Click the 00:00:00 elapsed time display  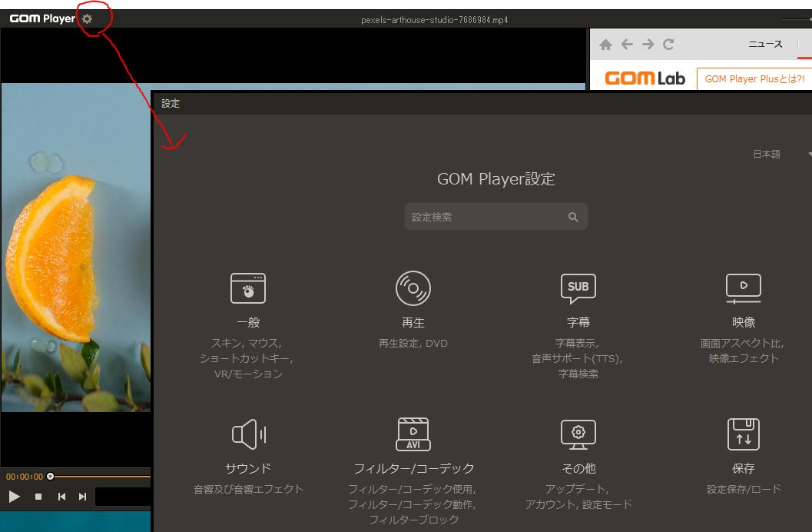pyautogui.click(x=25, y=477)
